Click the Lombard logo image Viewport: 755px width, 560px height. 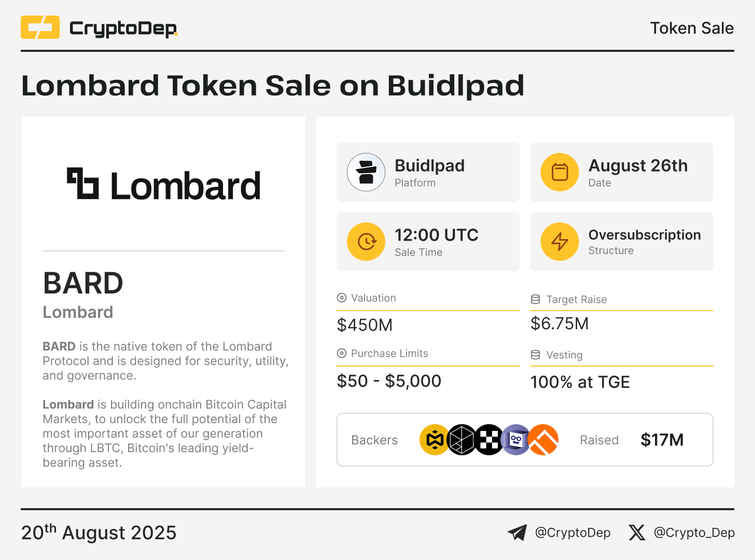pyautogui.click(x=163, y=185)
